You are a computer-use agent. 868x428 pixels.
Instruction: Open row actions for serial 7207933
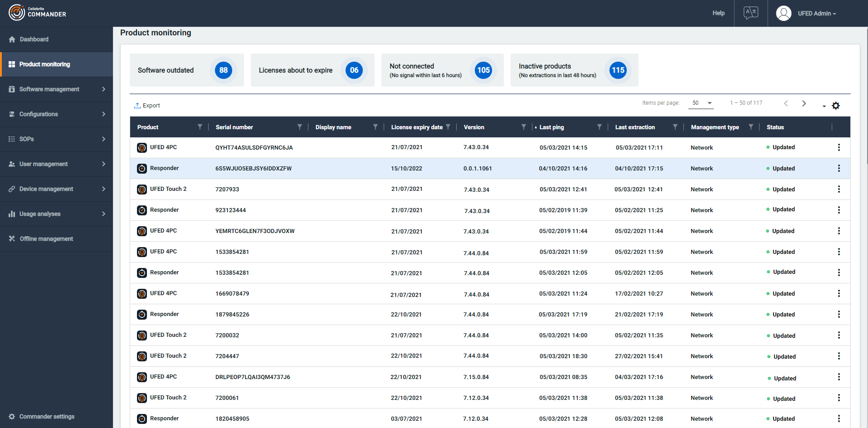[839, 189]
